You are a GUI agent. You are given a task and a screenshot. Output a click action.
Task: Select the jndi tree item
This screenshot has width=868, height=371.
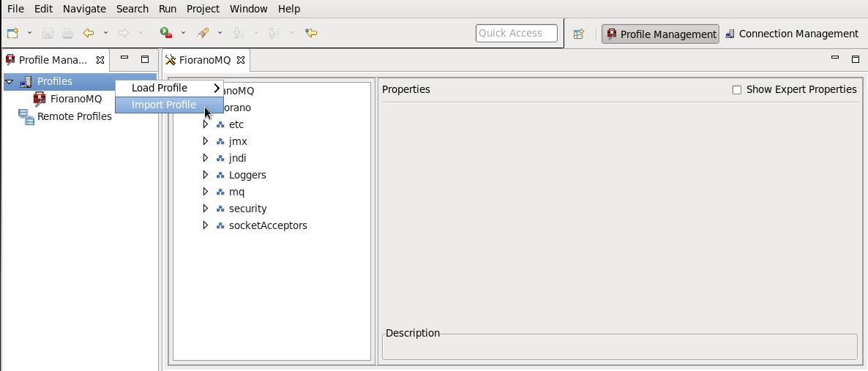[x=237, y=158]
